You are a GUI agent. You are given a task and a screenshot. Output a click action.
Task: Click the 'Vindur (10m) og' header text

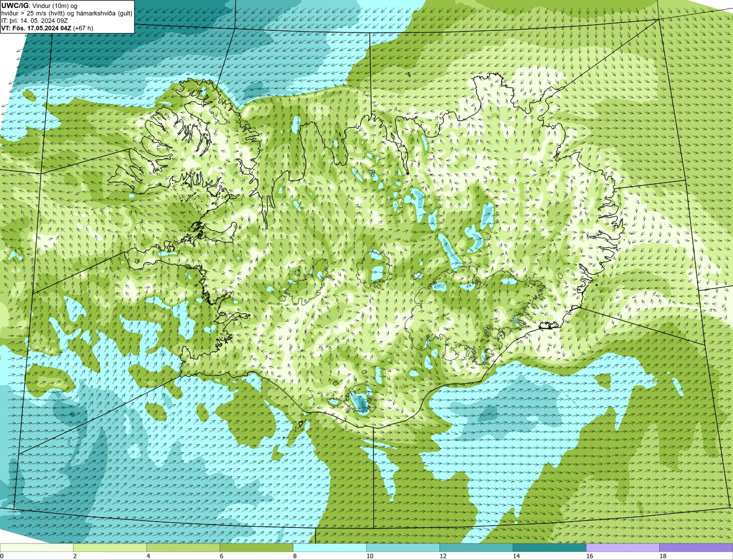[55, 5]
